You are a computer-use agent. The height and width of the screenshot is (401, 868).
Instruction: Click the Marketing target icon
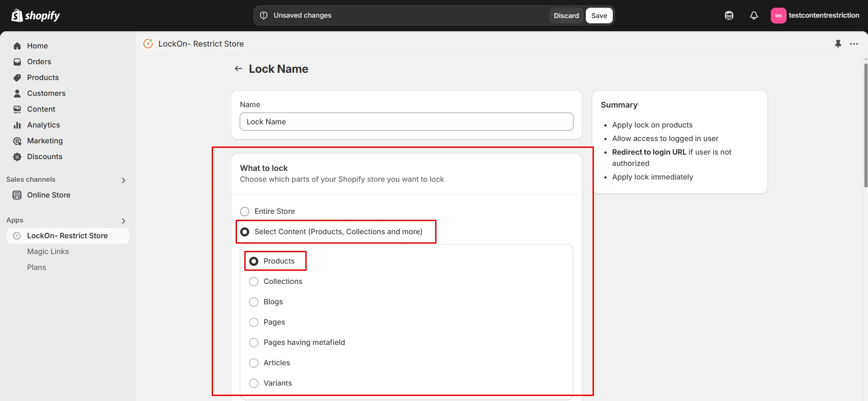pyautogui.click(x=17, y=141)
